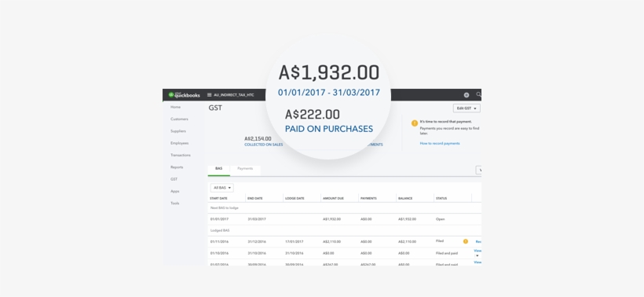Sort by the PAYMENTS column header
The height and width of the screenshot is (297, 644).
pyautogui.click(x=368, y=199)
